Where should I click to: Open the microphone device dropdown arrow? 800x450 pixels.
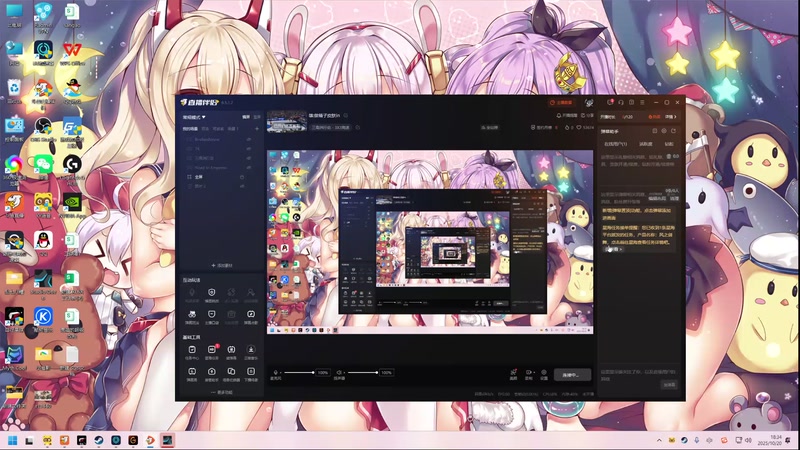click(281, 373)
